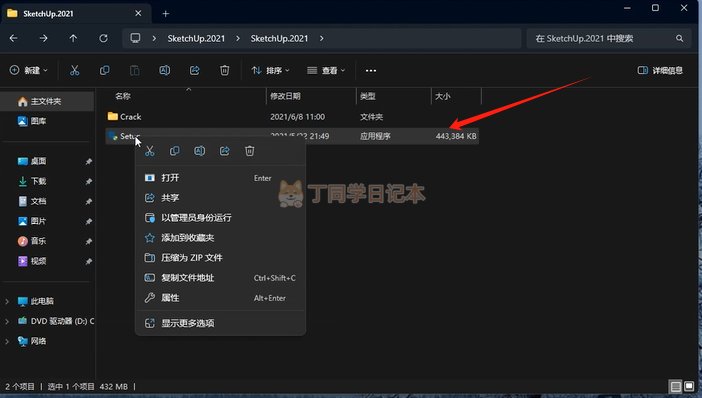Refresh the current folder view
This screenshot has height=398, width=702.
pyautogui.click(x=103, y=39)
